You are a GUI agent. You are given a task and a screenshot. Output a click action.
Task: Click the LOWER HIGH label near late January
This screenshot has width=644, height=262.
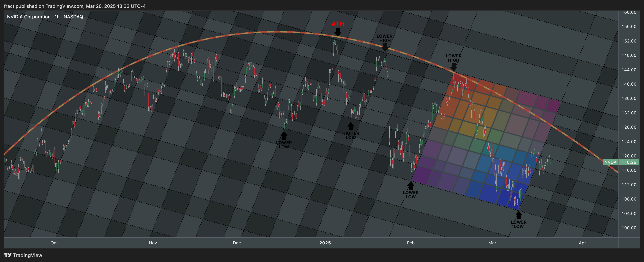pyautogui.click(x=385, y=38)
